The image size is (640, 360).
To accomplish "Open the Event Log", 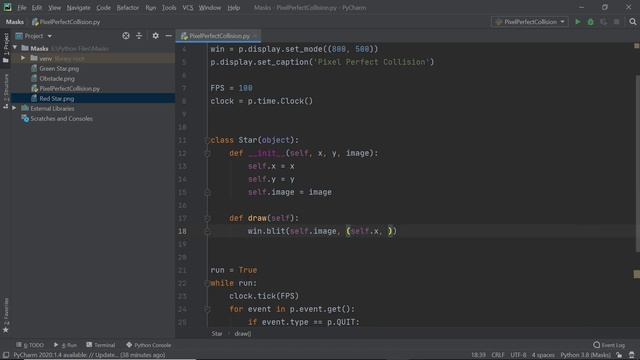I will point(609,345).
